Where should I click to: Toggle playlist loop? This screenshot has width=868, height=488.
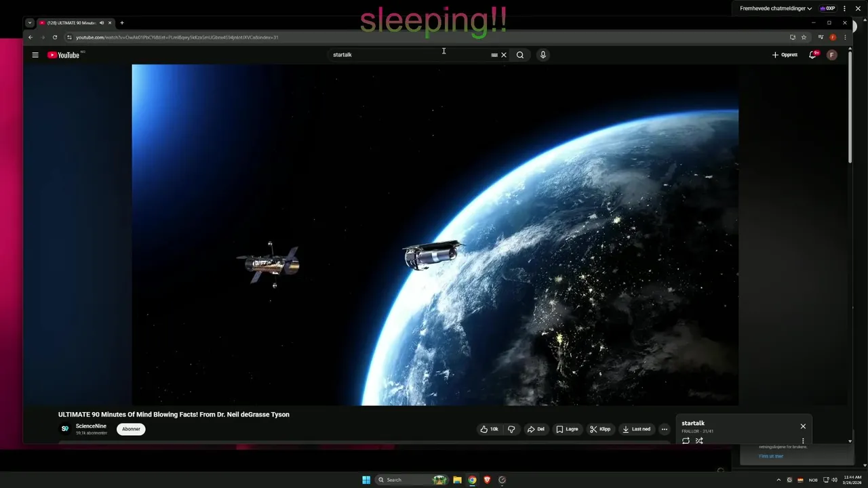(x=686, y=441)
